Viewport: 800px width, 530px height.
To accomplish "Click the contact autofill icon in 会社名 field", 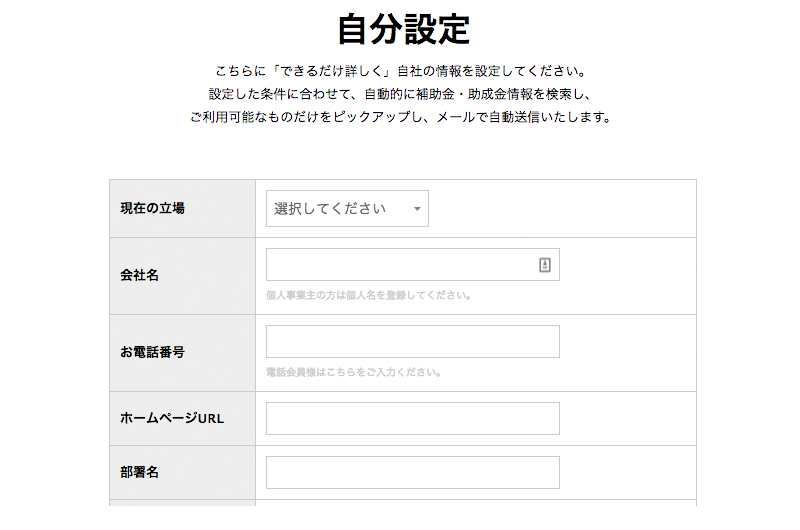I will tap(545, 265).
